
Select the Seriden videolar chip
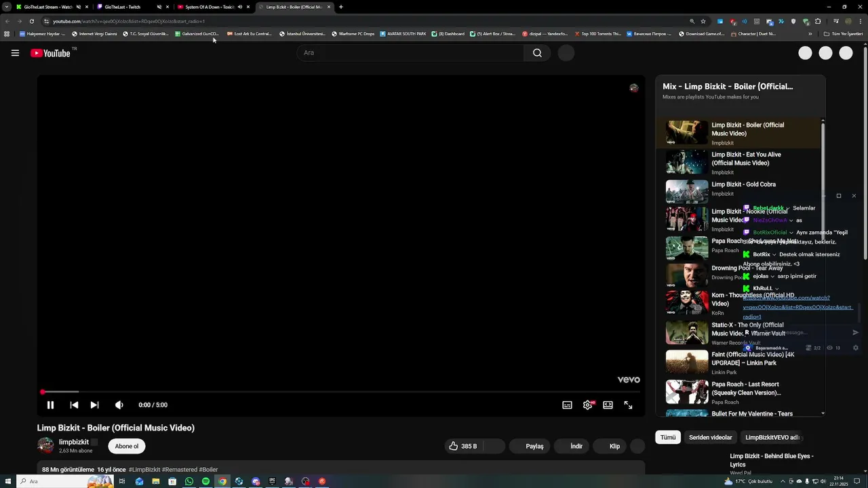tap(710, 437)
